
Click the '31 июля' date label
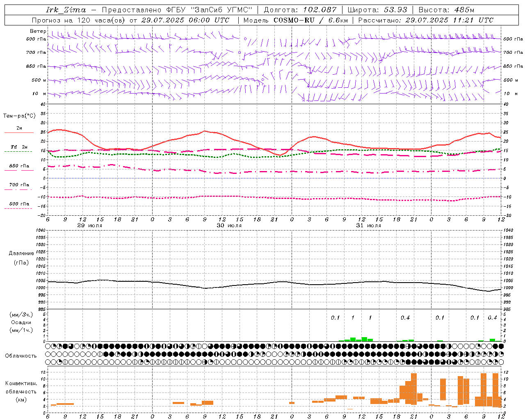pyautogui.click(x=369, y=226)
